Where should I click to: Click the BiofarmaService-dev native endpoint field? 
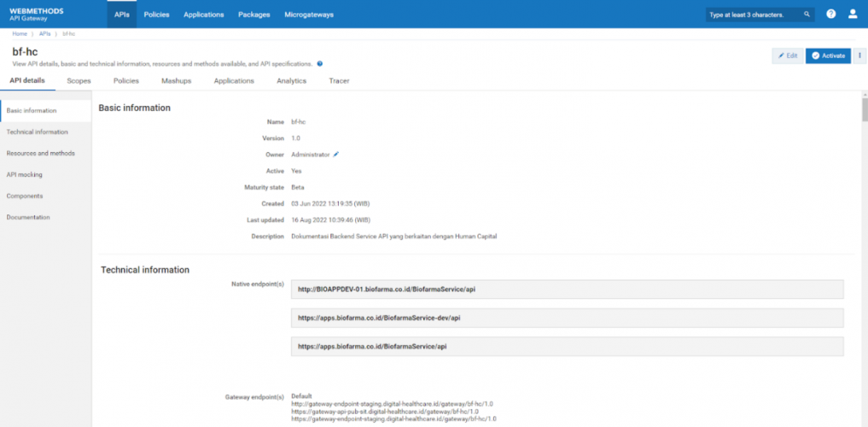(x=568, y=318)
